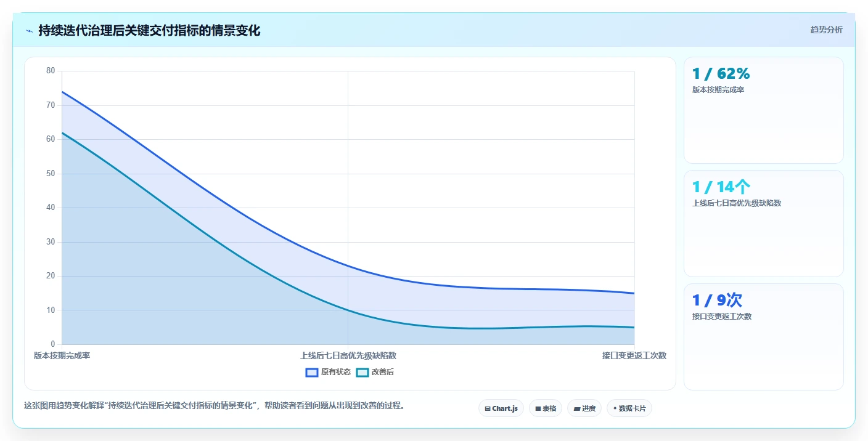Viewport: 868px width, 441px height.
Task: Click 改善后 line endpoint at 接口变更返工次数
Action: (634, 328)
